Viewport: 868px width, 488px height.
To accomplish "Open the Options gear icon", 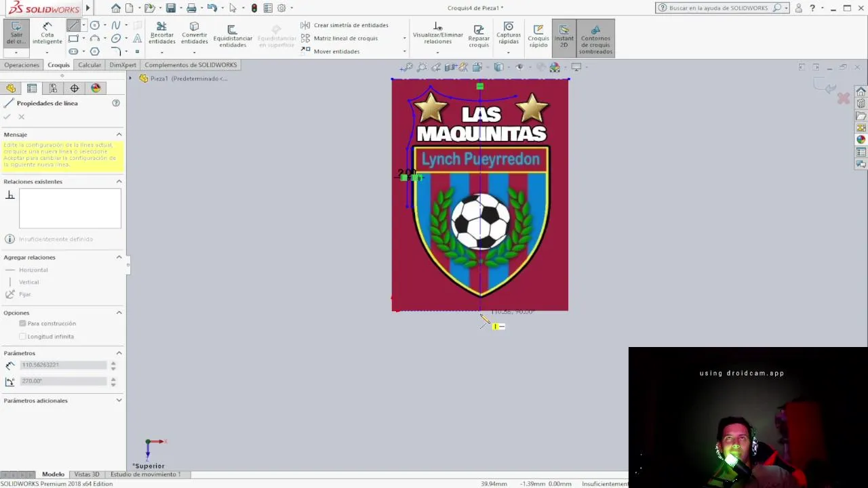I will pos(281,8).
